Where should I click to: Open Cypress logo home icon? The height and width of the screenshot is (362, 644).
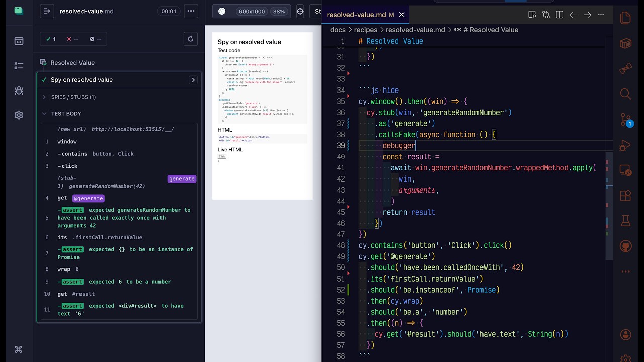click(x=19, y=11)
